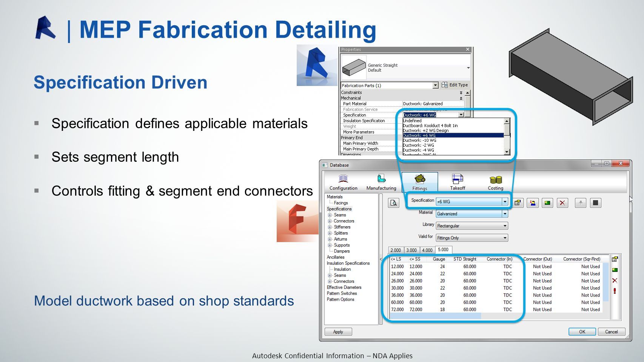Click the red exclamation icon beside table
This screenshot has width=644, height=362.
(615, 291)
